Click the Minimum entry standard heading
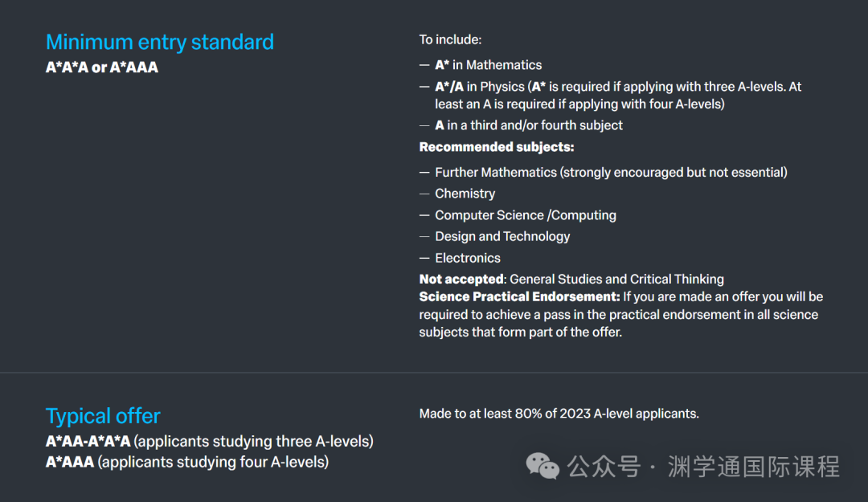This screenshot has height=502, width=868. 160,42
